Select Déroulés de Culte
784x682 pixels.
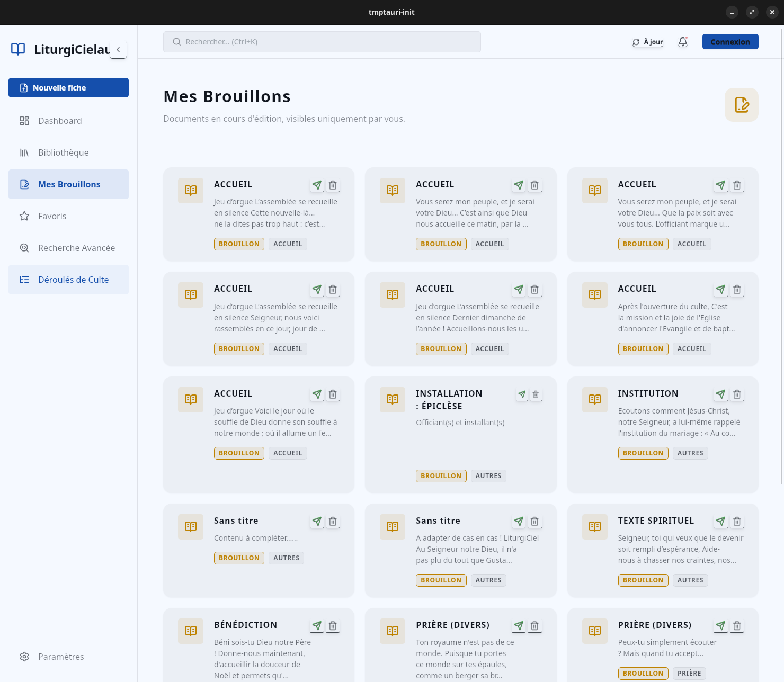click(x=73, y=280)
